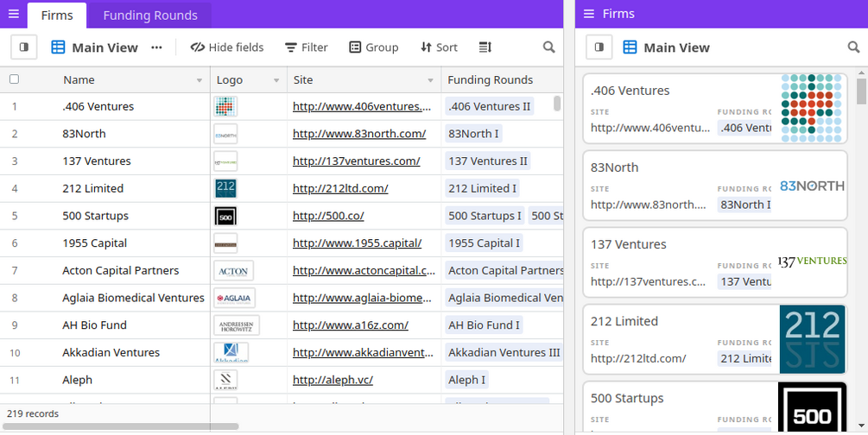The image size is (868, 435).
Task: Click row height icon in toolbar
Action: tap(485, 47)
